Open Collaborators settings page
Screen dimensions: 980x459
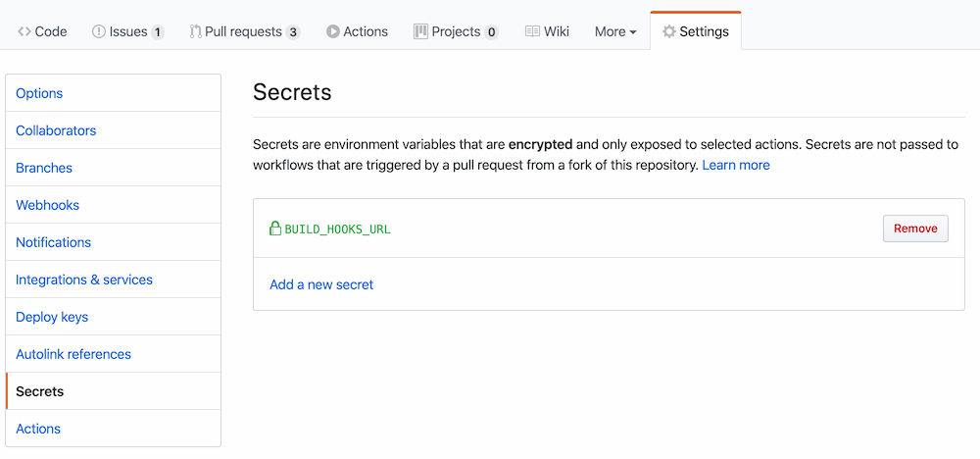point(113,130)
